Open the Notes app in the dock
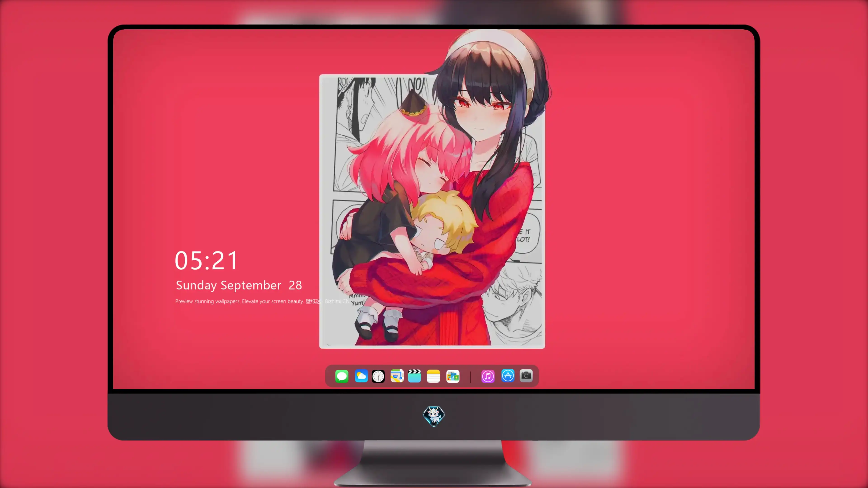 click(433, 376)
